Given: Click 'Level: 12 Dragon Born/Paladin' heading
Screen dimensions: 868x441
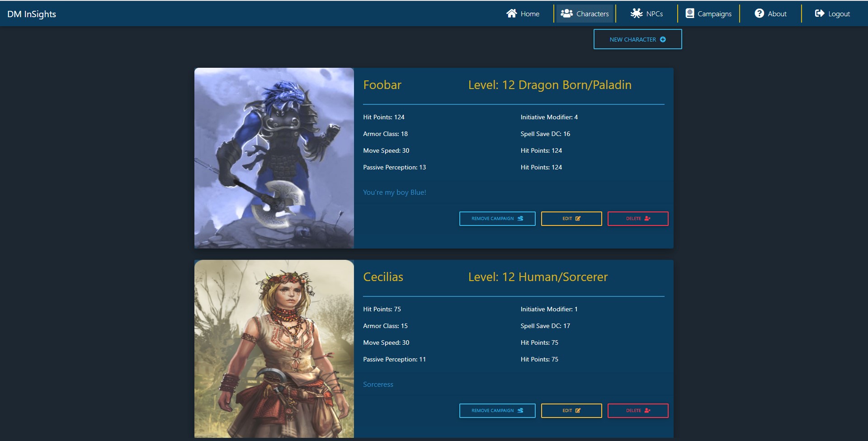Looking at the screenshot, I should tap(550, 85).
